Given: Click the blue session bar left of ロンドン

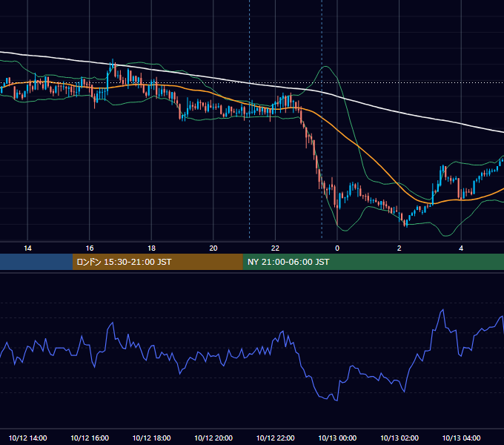Looking at the screenshot, I should pos(36,262).
